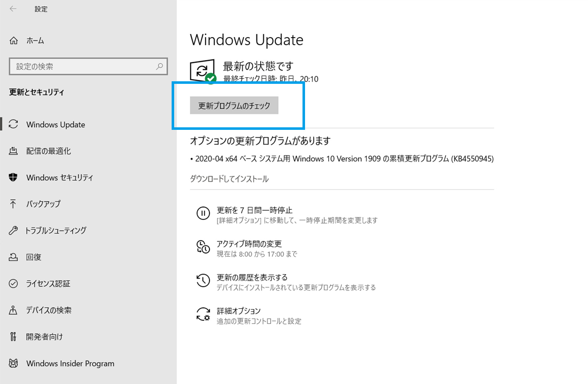Open アクティブ時間の変更
The height and width of the screenshot is (384, 588).
click(x=249, y=243)
